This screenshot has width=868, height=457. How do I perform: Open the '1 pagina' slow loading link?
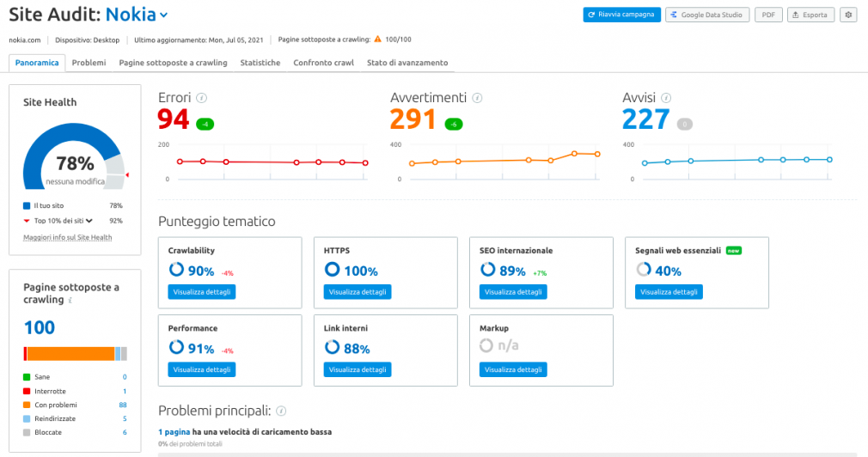coord(174,432)
